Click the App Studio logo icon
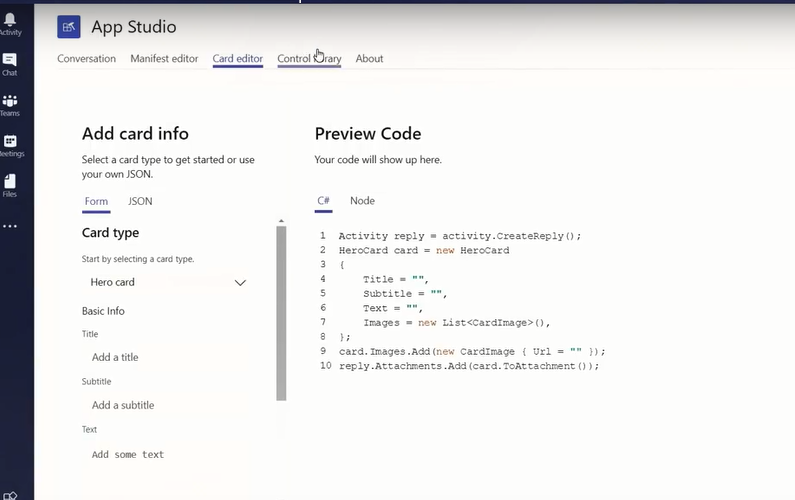 pos(69,27)
